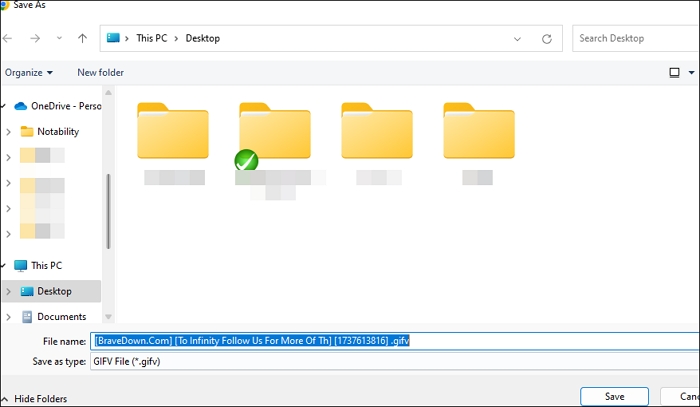Open the Organize menu

pyautogui.click(x=28, y=72)
